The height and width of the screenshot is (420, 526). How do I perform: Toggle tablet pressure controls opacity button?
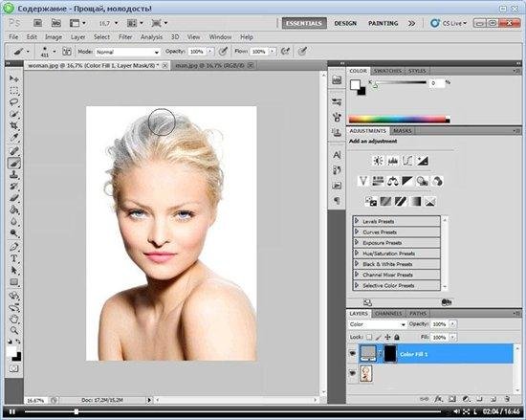[x=223, y=52]
